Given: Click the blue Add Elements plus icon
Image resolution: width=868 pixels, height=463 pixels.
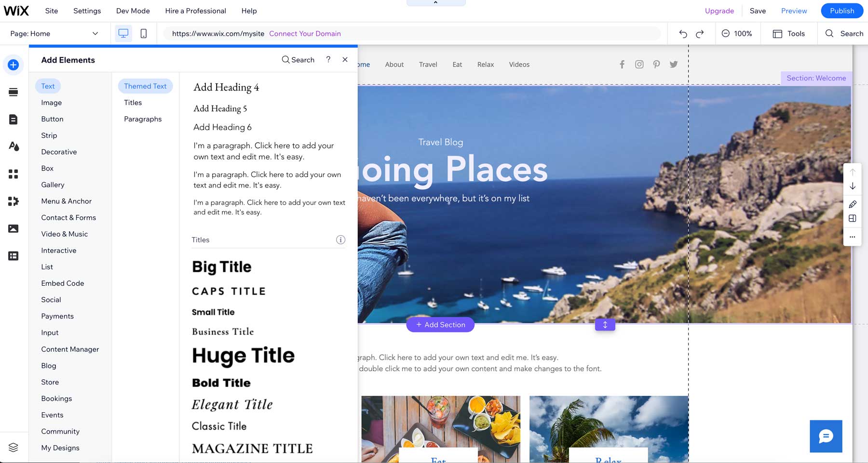Looking at the screenshot, I should point(14,65).
